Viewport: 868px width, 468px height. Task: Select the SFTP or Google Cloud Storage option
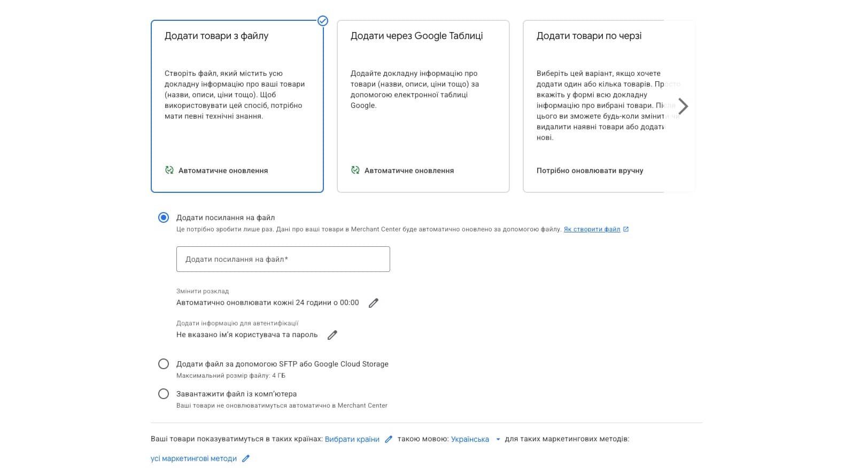[x=164, y=364]
